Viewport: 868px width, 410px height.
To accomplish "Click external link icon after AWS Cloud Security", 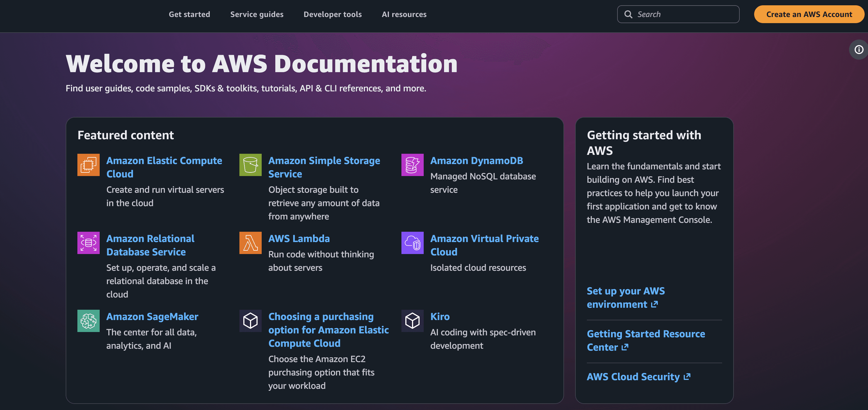I will [x=687, y=377].
